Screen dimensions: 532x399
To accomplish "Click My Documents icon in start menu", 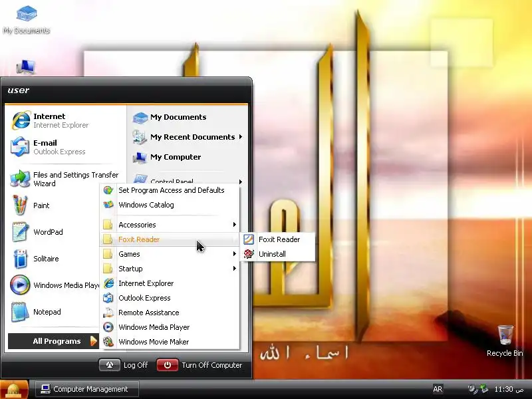I will pyautogui.click(x=140, y=118).
